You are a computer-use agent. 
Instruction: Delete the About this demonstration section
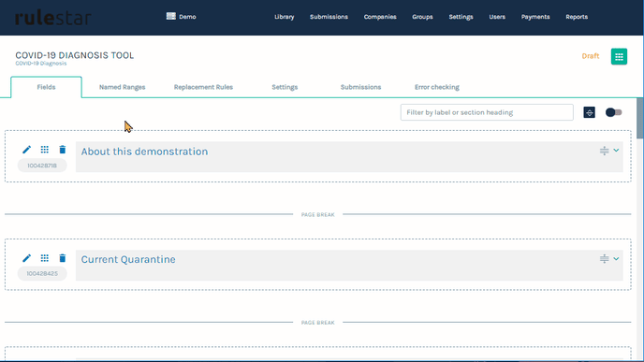pos(63,150)
